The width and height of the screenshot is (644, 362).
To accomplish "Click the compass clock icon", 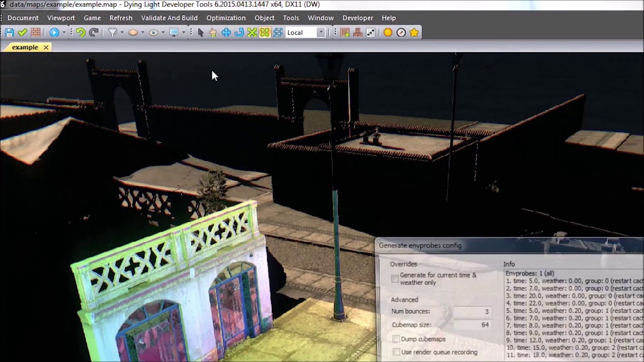I will coord(401,33).
